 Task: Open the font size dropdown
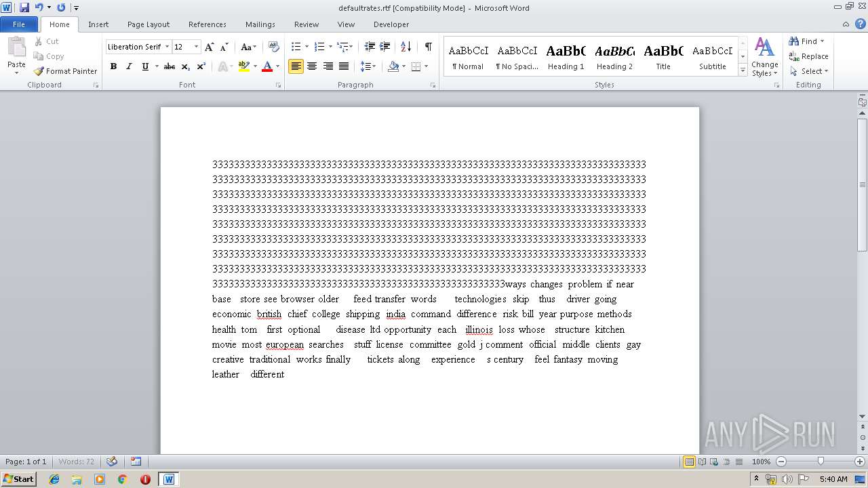pyautogui.click(x=197, y=47)
